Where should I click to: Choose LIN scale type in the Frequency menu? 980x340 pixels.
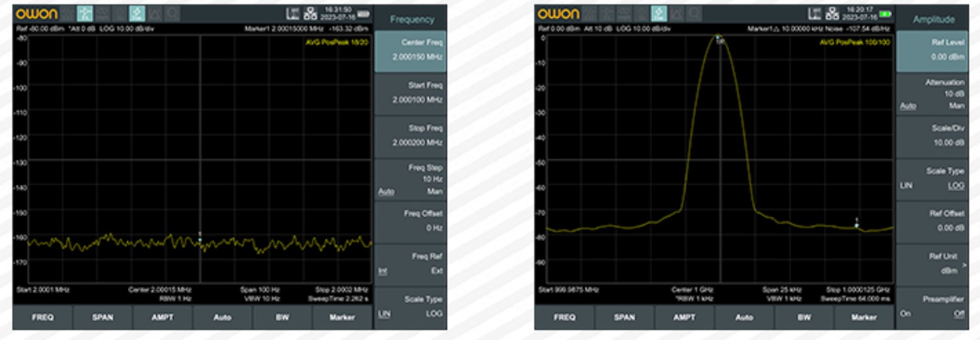pos(384,314)
